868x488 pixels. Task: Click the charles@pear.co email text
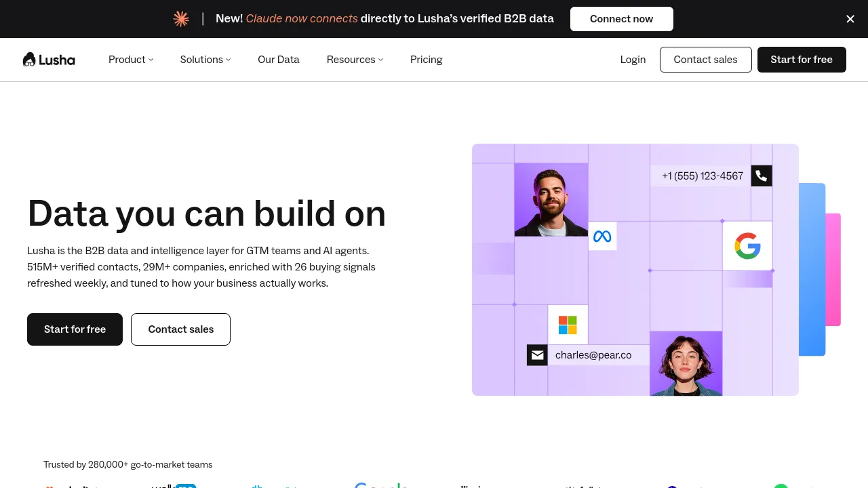point(593,355)
